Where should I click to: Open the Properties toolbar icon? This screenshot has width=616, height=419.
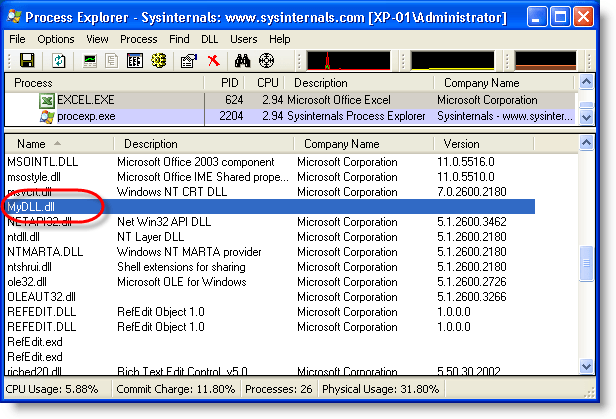point(187,60)
